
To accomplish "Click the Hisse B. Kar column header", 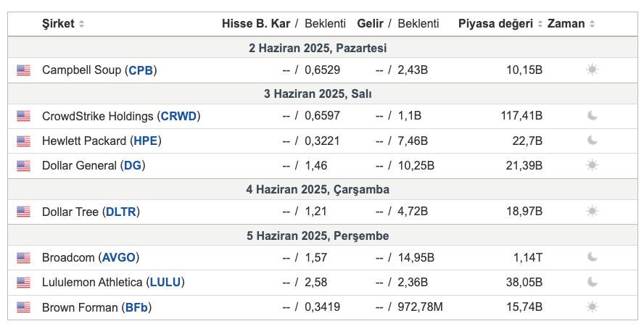I will pos(256,24).
